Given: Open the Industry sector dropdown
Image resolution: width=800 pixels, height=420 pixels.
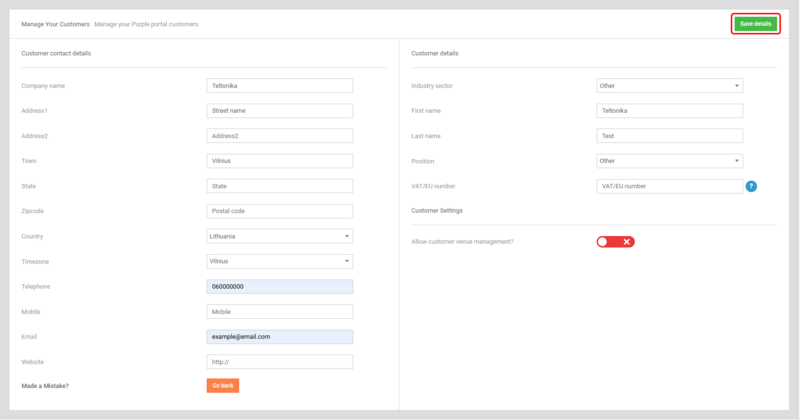Looking at the screenshot, I should point(669,86).
